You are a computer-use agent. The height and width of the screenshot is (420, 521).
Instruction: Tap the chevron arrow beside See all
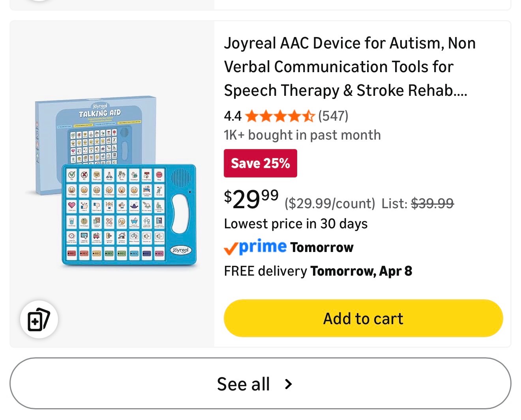pos(289,384)
